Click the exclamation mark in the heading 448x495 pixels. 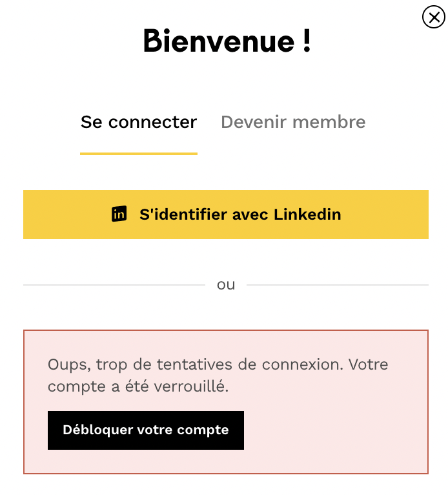tap(306, 41)
